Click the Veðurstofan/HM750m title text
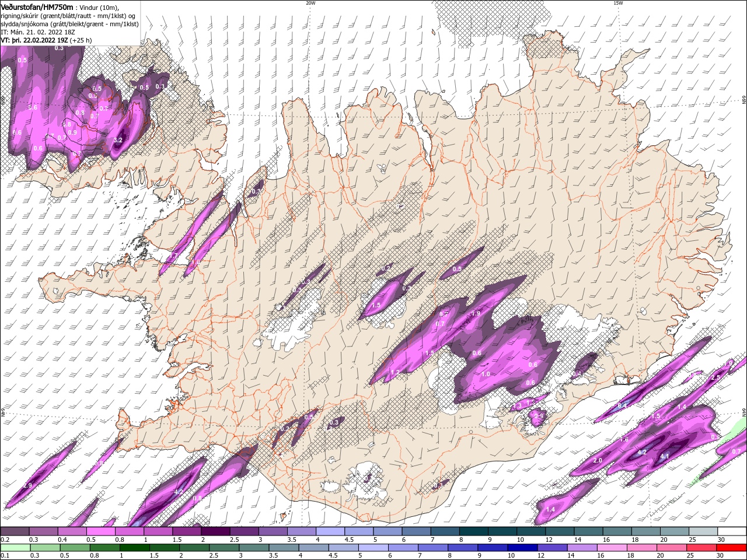 pos(37,6)
